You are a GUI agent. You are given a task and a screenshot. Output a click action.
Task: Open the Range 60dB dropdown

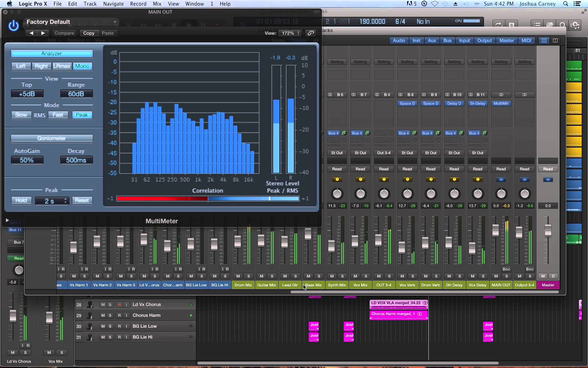pyautogui.click(x=76, y=94)
